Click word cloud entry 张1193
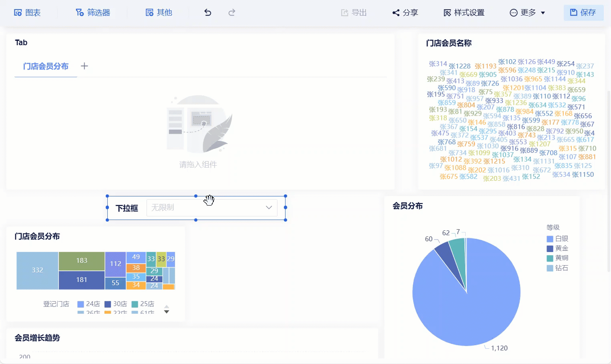The height and width of the screenshot is (364, 611). (485, 66)
